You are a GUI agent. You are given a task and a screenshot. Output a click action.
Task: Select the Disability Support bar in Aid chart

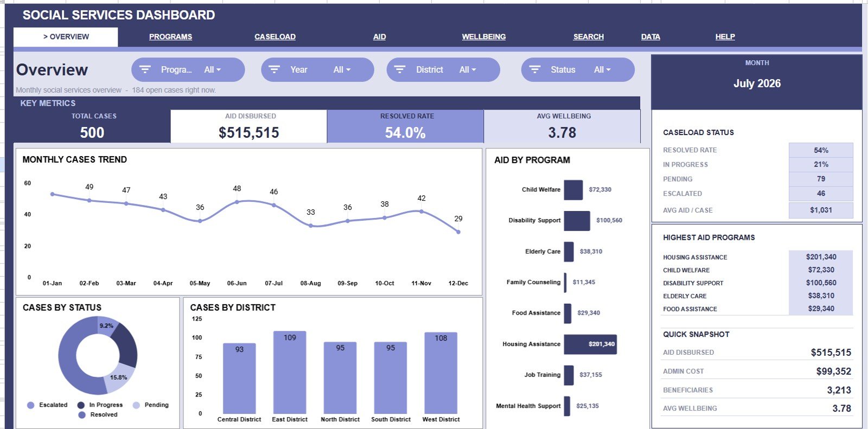tap(577, 221)
